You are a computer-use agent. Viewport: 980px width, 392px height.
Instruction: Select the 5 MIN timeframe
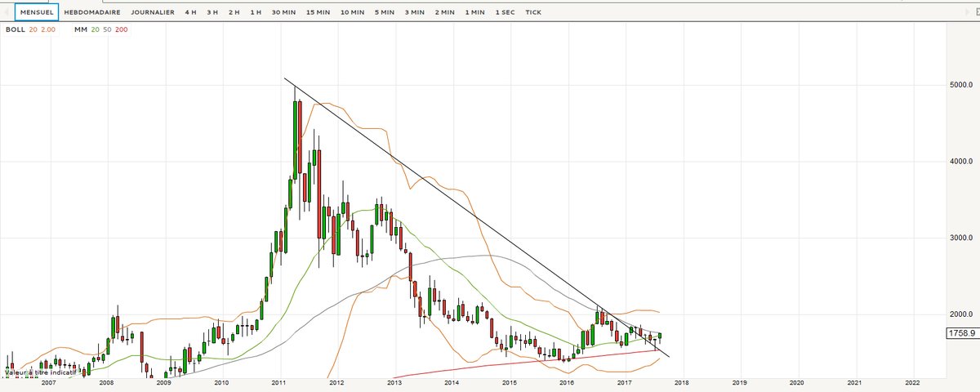click(385, 13)
